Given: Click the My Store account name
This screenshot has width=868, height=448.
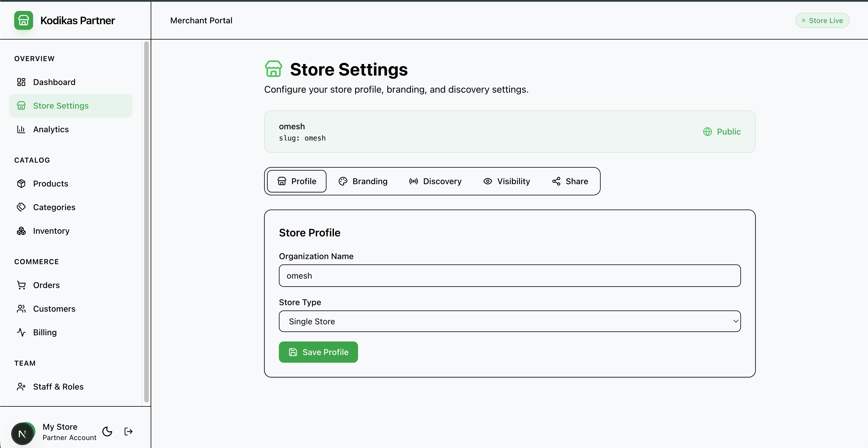Looking at the screenshot, I should point(60,427).
